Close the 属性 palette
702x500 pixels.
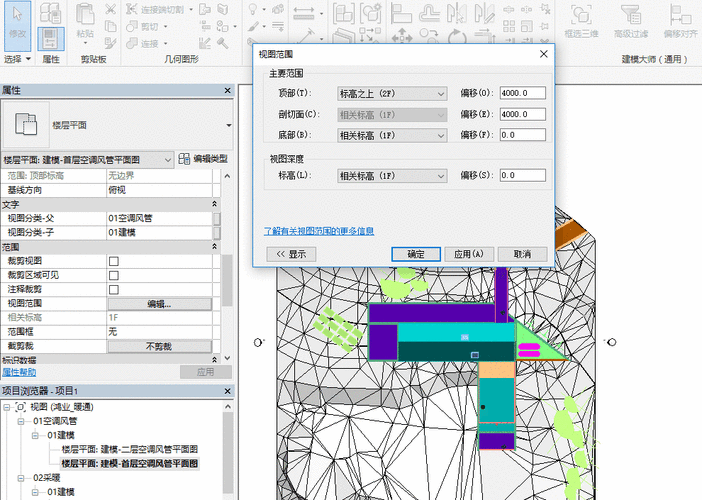228,90
